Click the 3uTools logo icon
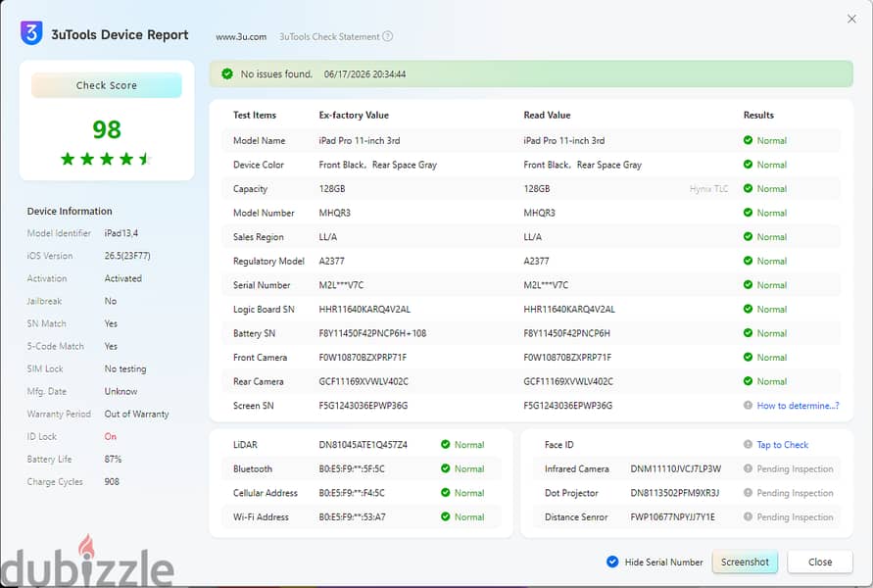Image resolution: width=873 pixels, height=588 pixels. click(x=31, y=33)
